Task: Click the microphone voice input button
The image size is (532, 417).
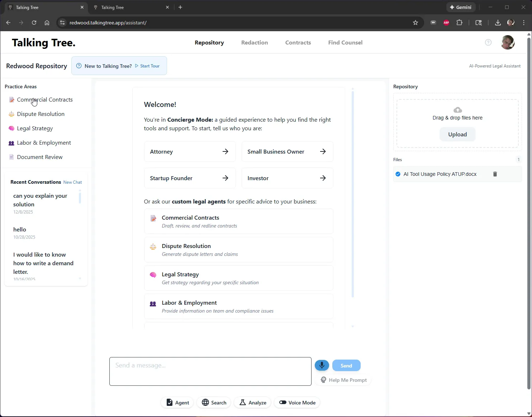Action: (x=322, y=365)
